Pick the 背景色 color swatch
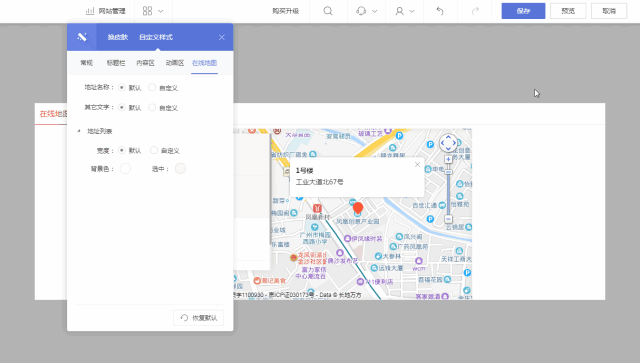The width and height of the screenshot is (640, 363). [125, 169]
